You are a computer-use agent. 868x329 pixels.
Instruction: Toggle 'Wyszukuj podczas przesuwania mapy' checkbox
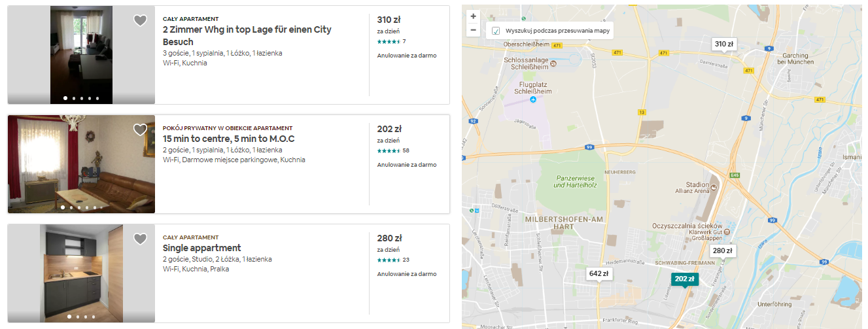click(496, 31)
